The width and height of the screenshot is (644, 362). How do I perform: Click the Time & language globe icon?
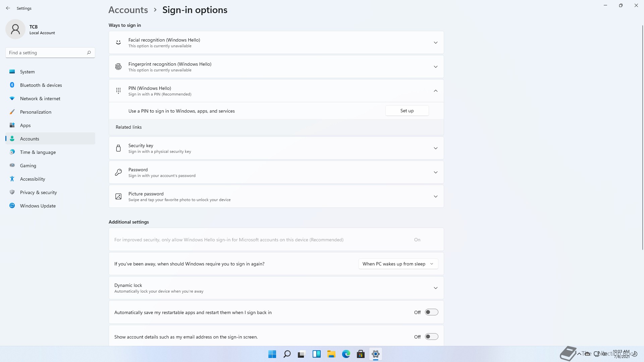coord(12,152)
